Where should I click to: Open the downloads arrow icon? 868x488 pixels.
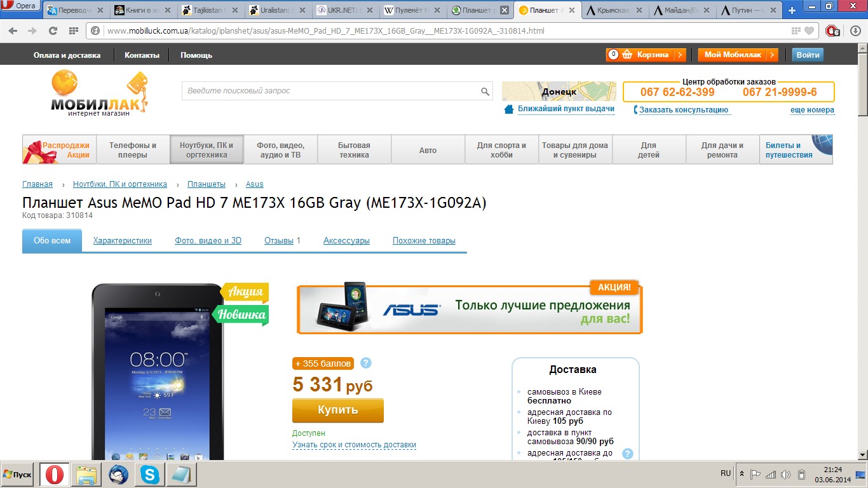(x=855, y=30)
